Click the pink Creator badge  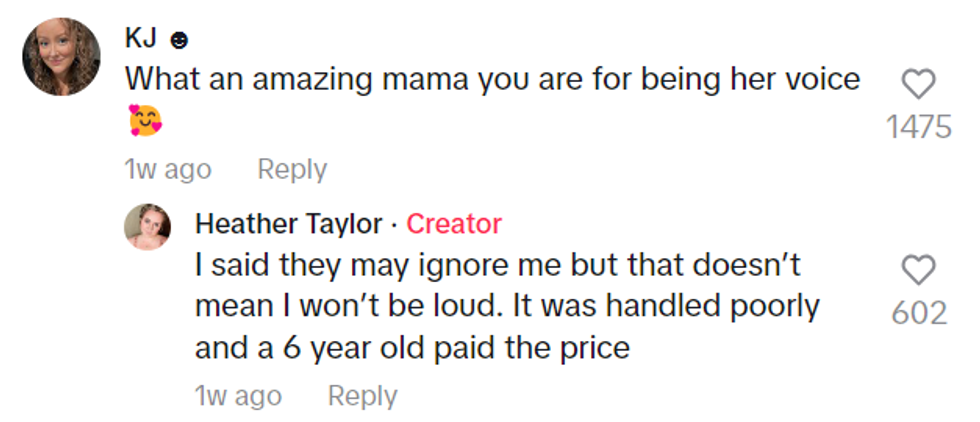(x=454, y=224)
